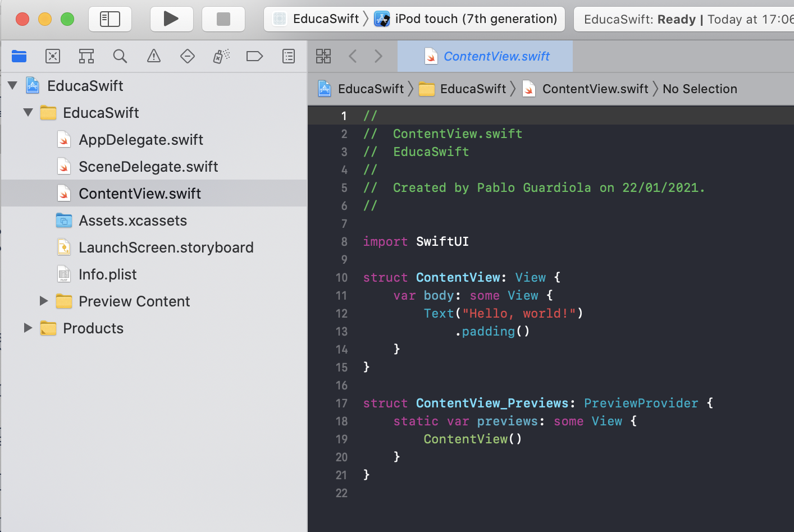The height and width of the screenshot is (532, 794).
Task: Go back in editor history
Action: coord(353,56)
